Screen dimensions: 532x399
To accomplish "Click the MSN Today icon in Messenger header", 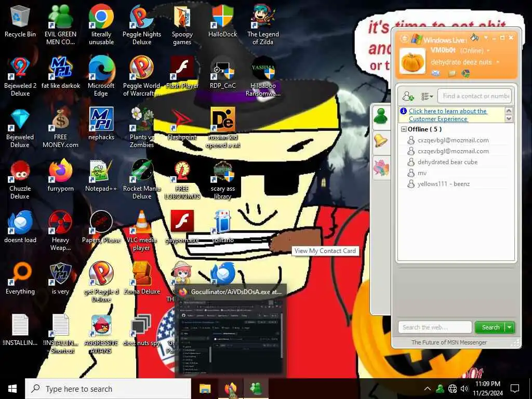I will (465, 73).
